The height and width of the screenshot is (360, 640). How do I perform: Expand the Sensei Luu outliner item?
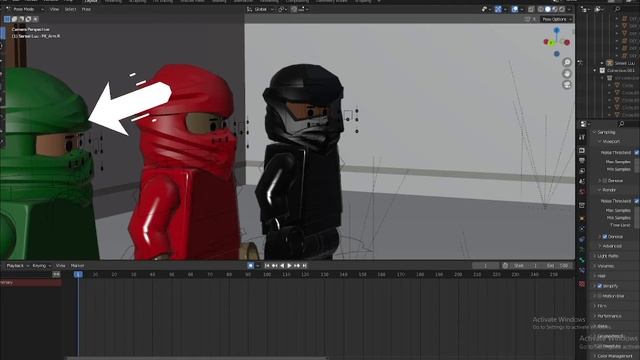(x=602, y=63)
